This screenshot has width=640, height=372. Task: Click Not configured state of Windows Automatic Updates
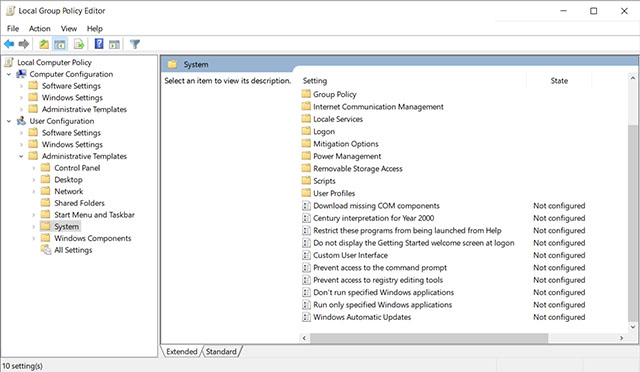tap(559, 317)
